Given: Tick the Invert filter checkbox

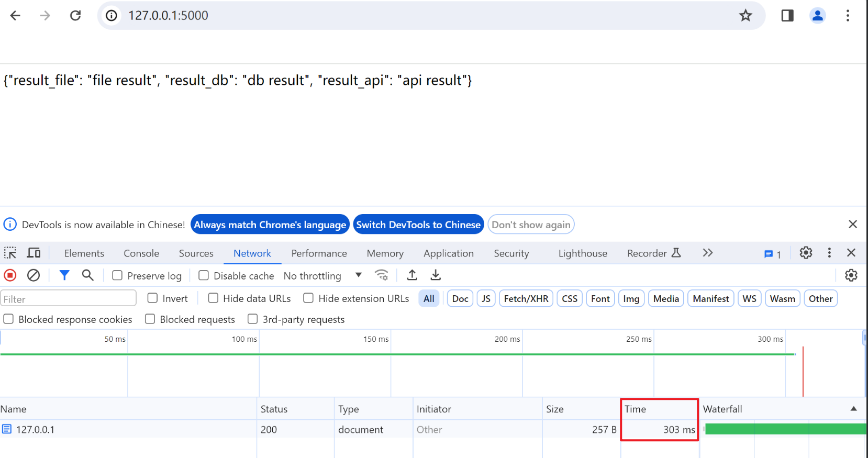Looking at the screenshot, I should (152, 298).
